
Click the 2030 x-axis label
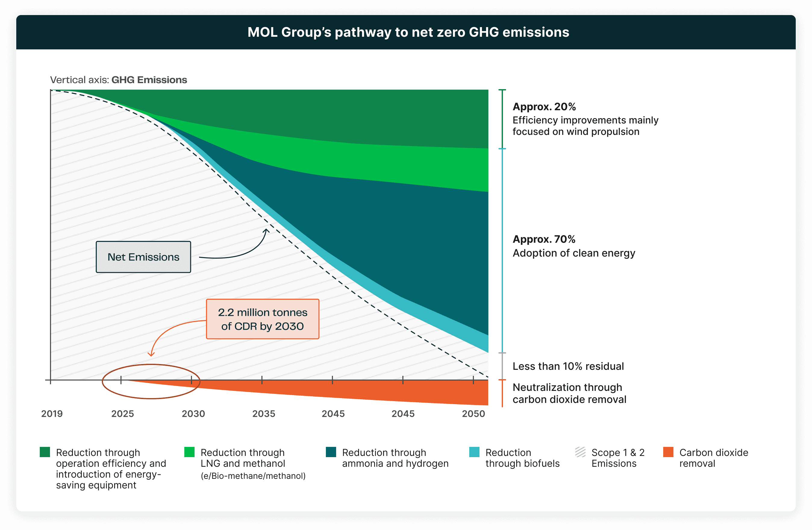tap(193, 414)
